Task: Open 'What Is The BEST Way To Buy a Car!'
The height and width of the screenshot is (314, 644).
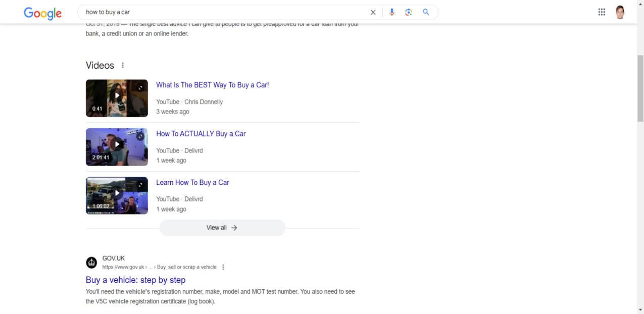Action: pyautogui.click(x=212, y=85)
